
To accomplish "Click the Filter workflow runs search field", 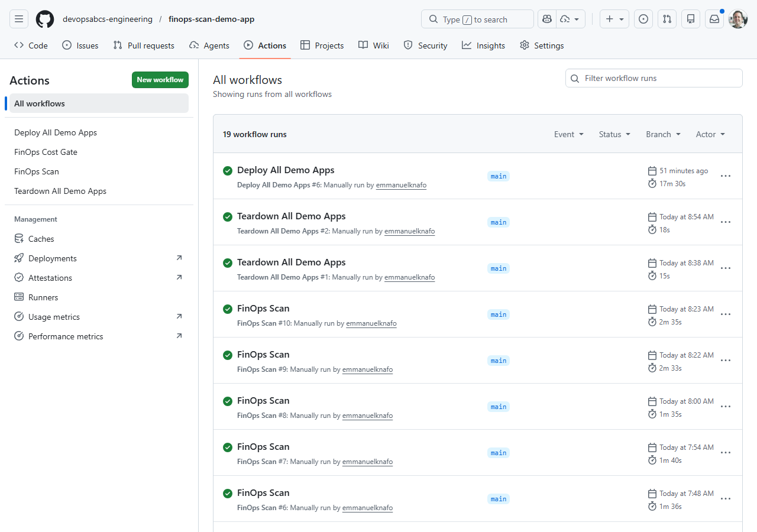I will (654, 77).
